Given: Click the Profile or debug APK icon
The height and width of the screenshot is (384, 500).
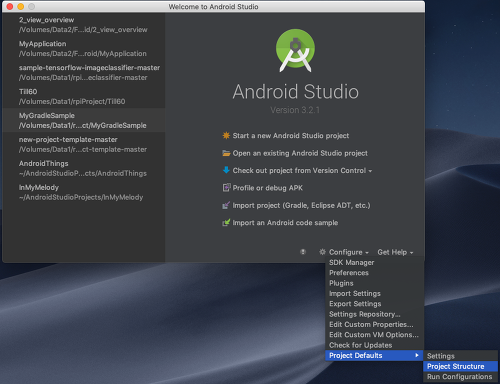Looking at the screenshot, I should click(226, 188).
